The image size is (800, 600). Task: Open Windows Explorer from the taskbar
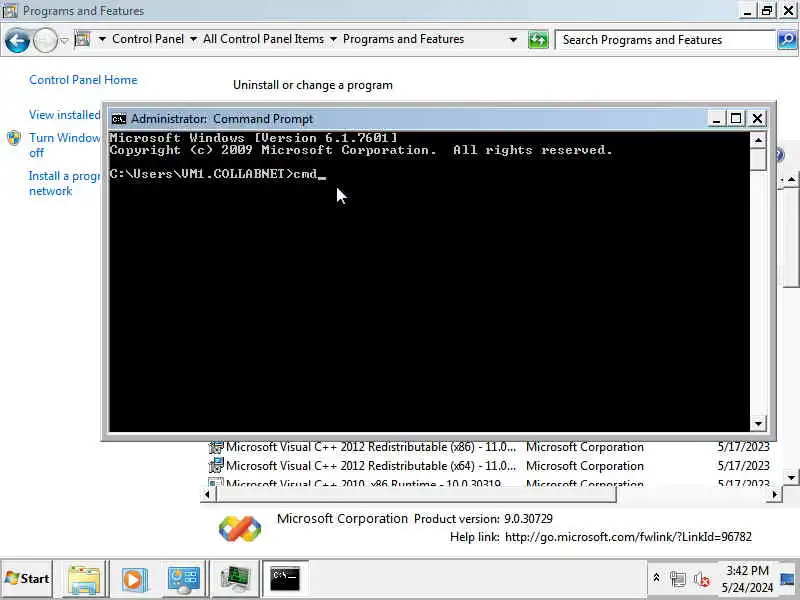pos(84,579)
